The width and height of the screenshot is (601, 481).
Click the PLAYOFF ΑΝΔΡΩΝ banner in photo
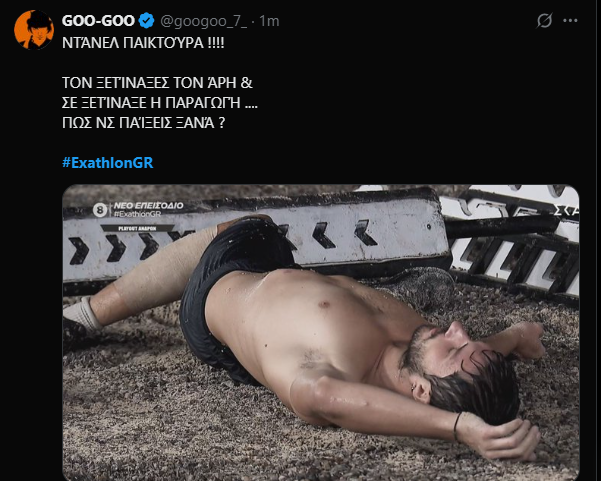coord(140,228)
